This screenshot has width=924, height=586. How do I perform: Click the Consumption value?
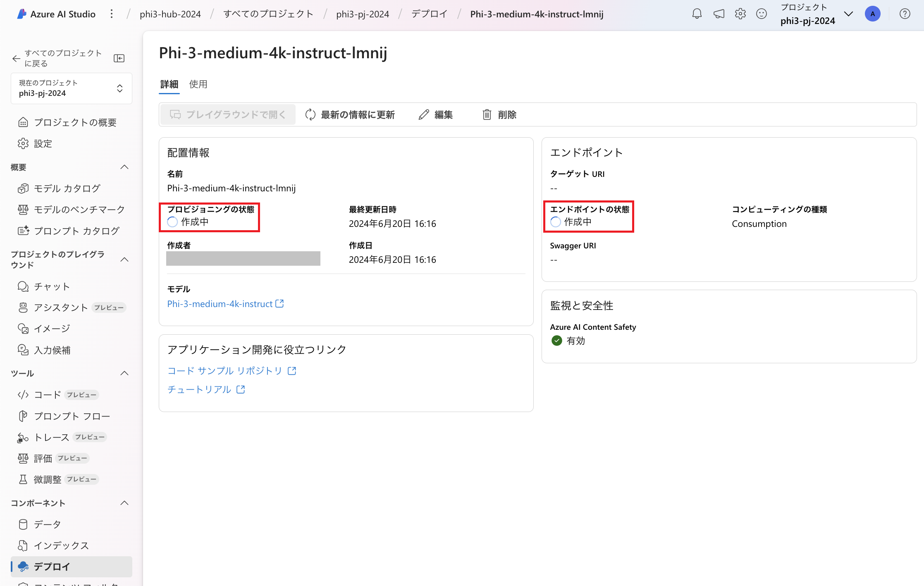point(759,224)
